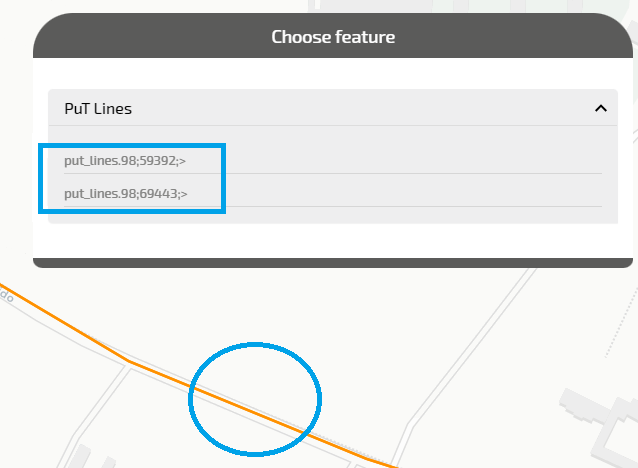Click the arrow after put_lines.98;69443
638x468 pixels.
click(x=183, y=193)
